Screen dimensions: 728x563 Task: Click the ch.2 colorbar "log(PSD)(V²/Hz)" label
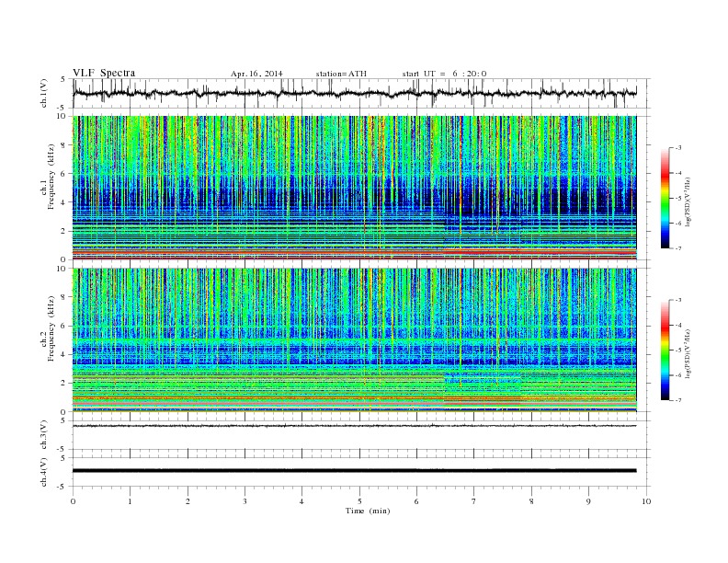point(688,354)
